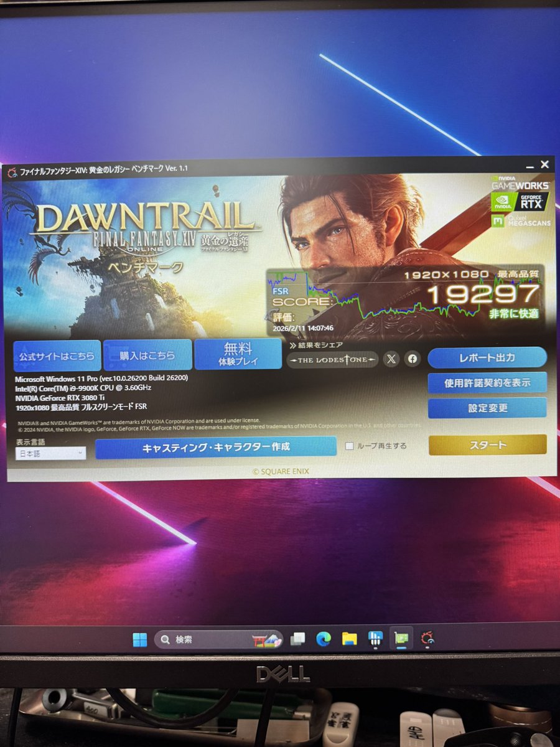Click the NVIDIA GameWorks logo

point(521,182)
